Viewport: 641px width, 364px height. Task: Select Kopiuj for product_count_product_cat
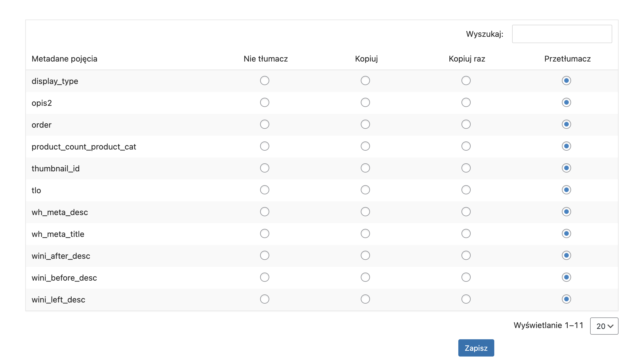click(x=365, y=146)
